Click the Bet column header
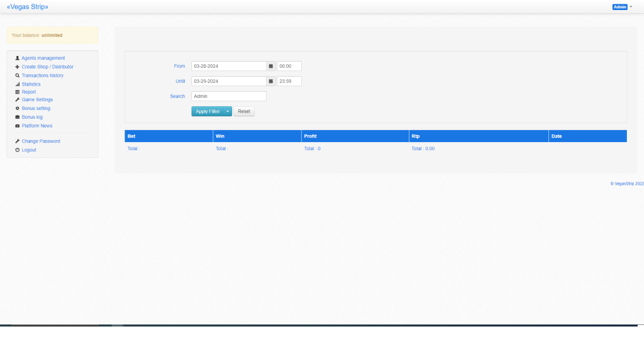This screenshot has width=644, height=352. [169, 136]
